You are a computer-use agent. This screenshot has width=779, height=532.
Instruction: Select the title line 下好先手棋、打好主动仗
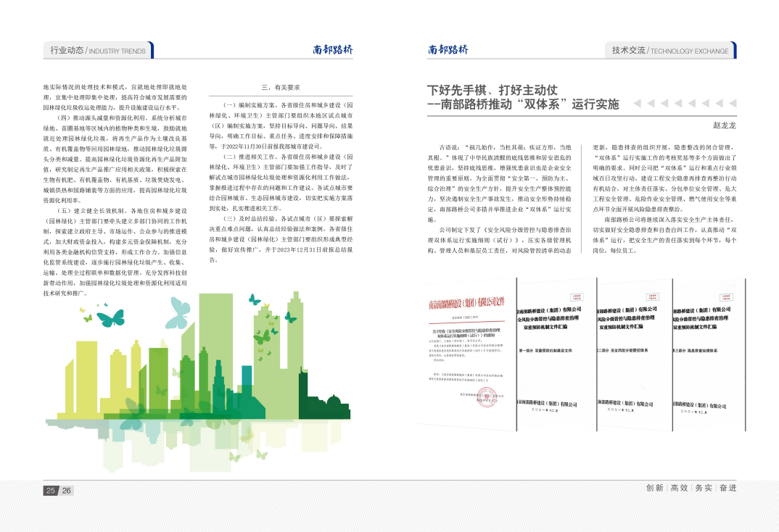(x=492, y=90)
